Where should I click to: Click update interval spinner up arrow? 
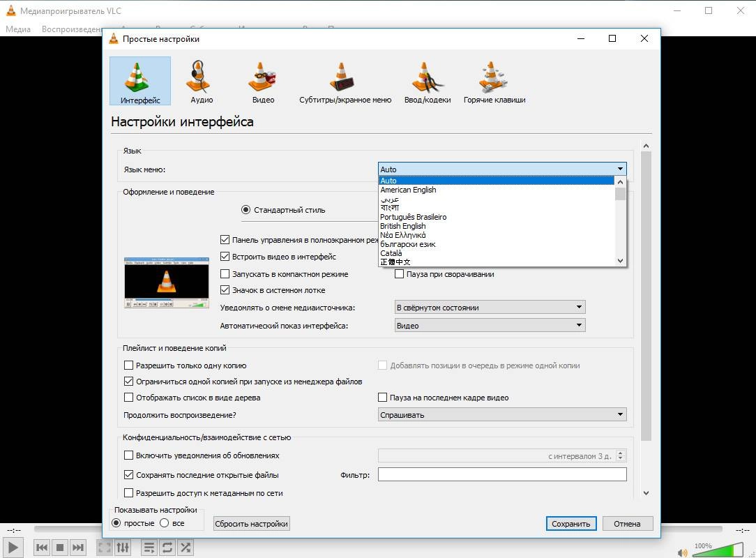(x=621, y=453)
